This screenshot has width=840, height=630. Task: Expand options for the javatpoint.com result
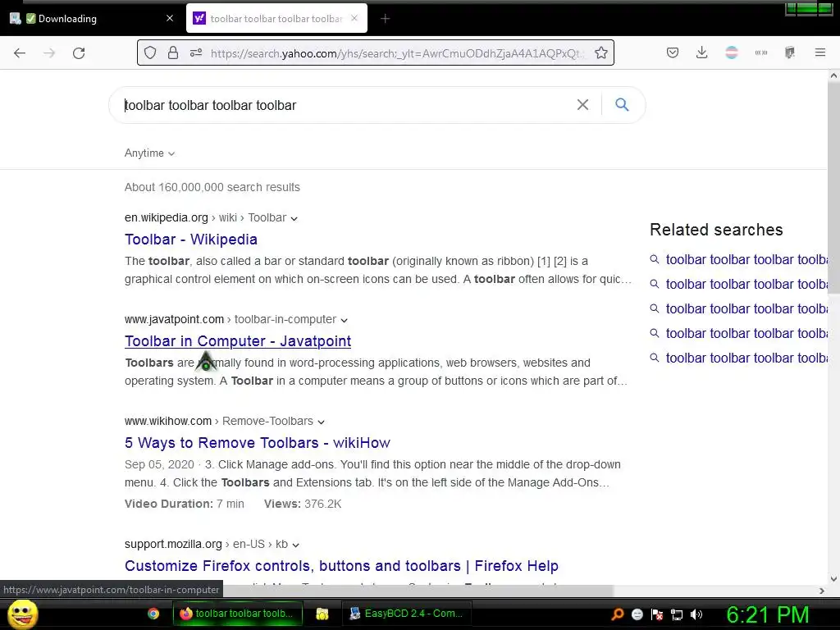point(344,321)
